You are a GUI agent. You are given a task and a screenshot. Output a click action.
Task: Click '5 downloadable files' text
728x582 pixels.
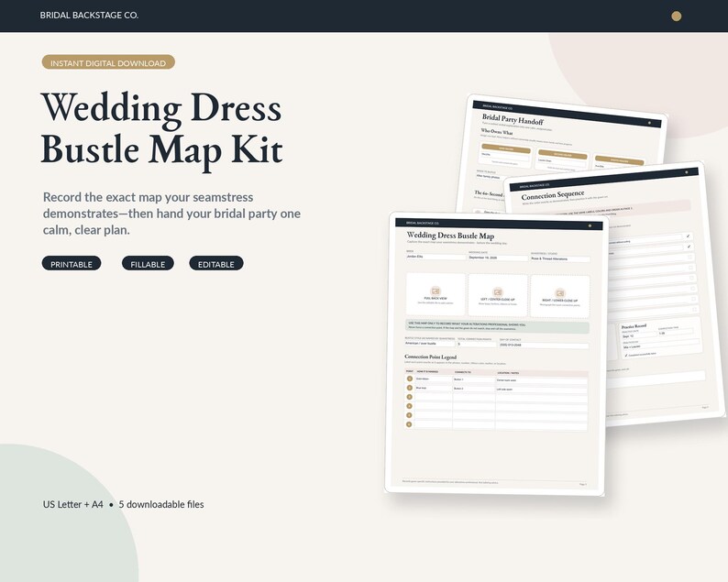click(161, 504)
